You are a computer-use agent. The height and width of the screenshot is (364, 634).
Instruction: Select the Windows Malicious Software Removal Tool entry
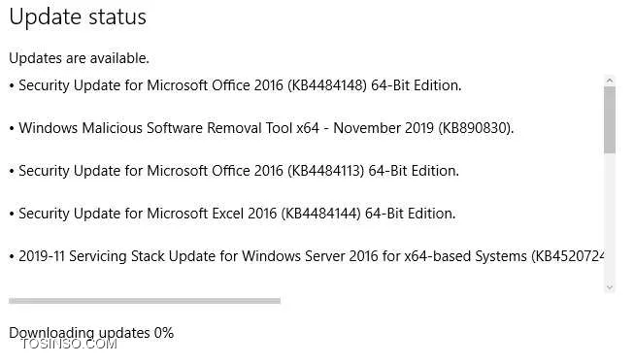(x=261, y=128)
